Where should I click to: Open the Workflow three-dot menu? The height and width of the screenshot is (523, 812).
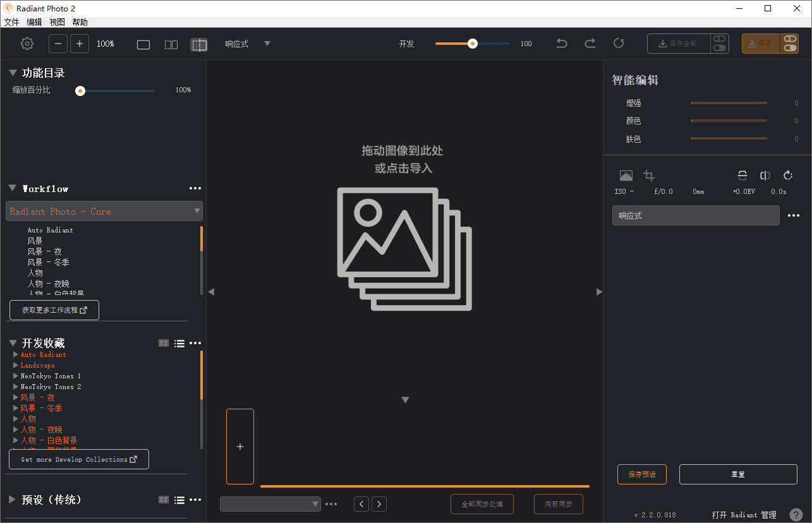coord(195,188)
